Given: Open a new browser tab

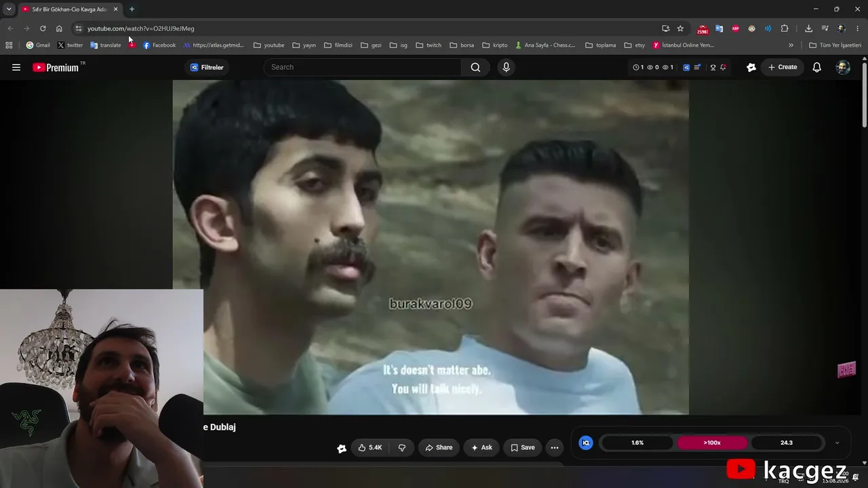Looking at the screenshot, I should point(132,9).
